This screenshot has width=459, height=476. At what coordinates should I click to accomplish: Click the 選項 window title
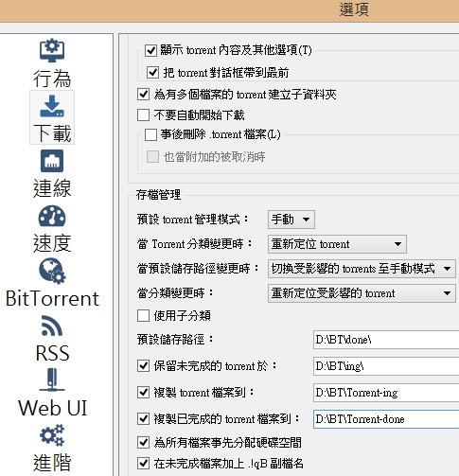point(354,10)
